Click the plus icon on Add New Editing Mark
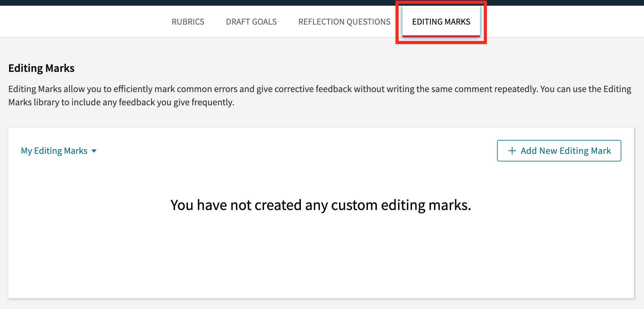This screenshot has width=644, height=309. [513, 151]
